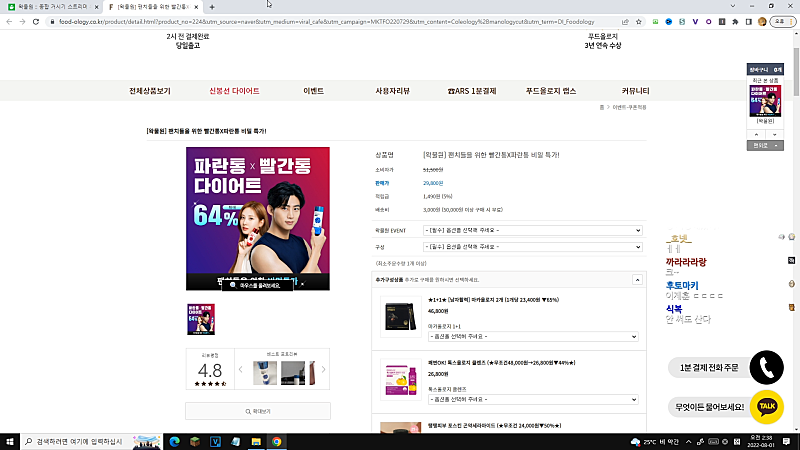Open Chrome from the Windows taskbar
The height and width of the screenshot is (450, 800).
(276, 441)
